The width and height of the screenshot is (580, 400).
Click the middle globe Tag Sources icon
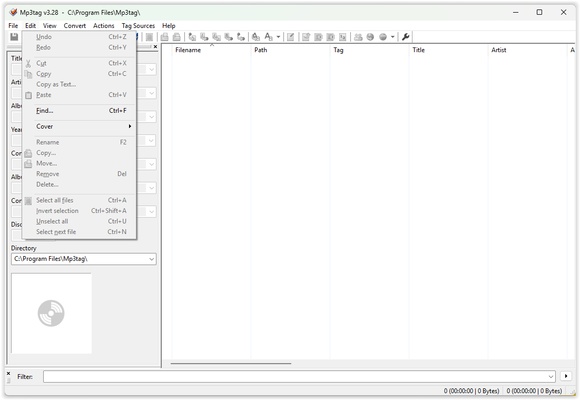coord(370,37)
